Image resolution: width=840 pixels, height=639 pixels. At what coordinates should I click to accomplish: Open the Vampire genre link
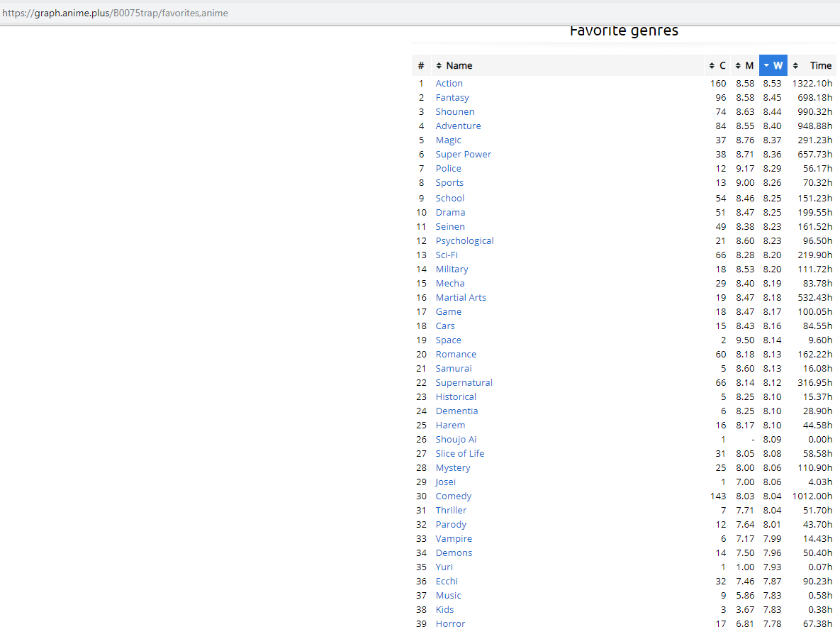click(454, 539)
